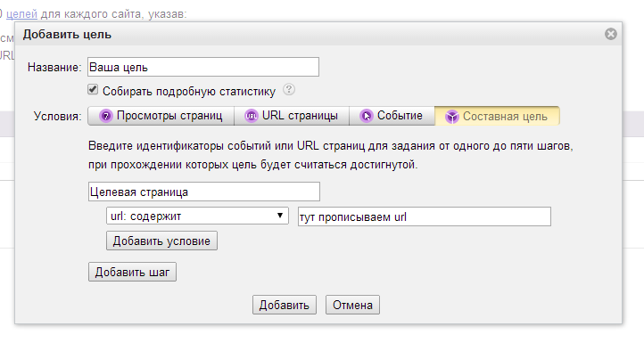Select the Составная цель tab

pyautogui.click(x=497, y=116)
